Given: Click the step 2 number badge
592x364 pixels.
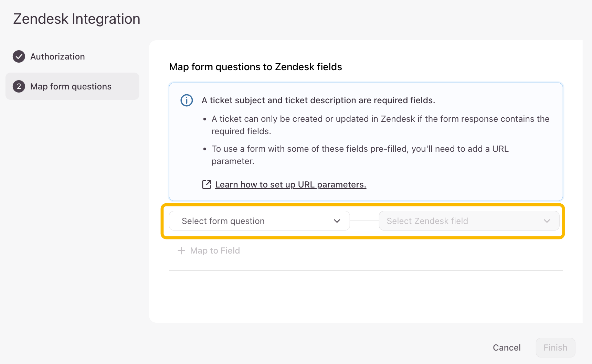Looking at the screenshot, I should click(x=19, y=86).
